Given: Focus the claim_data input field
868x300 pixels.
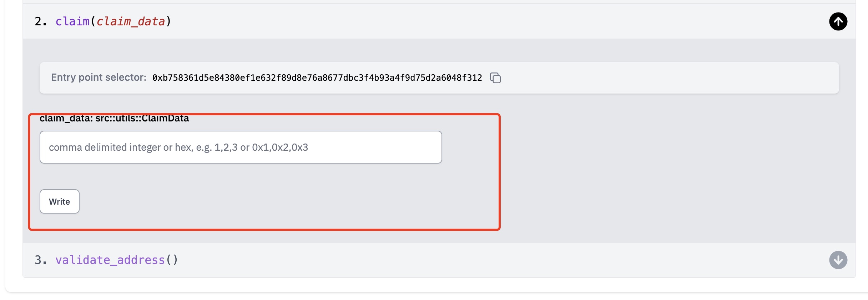Looking at the screenshot, I should pyautogui.click(x=241, y=147).
